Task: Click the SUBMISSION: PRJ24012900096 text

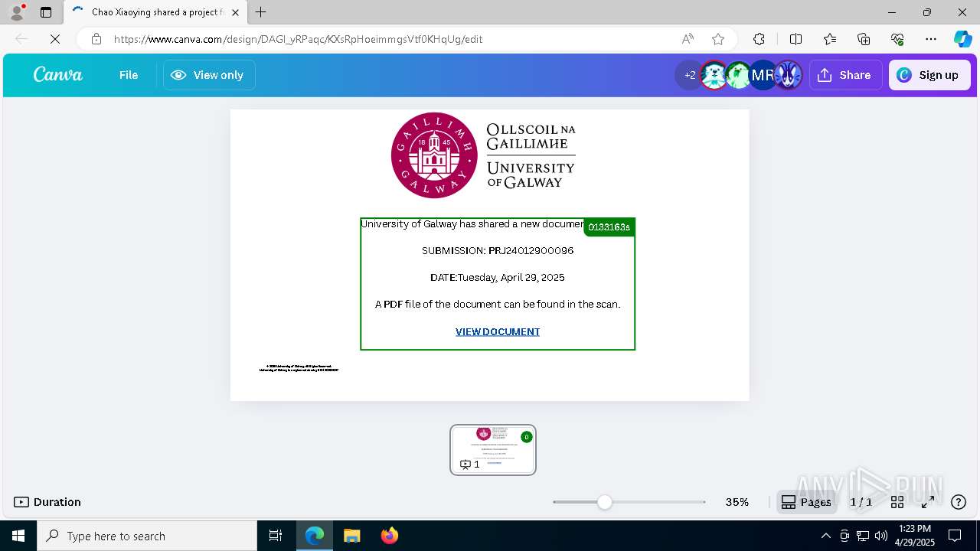Action: [498, 250]
